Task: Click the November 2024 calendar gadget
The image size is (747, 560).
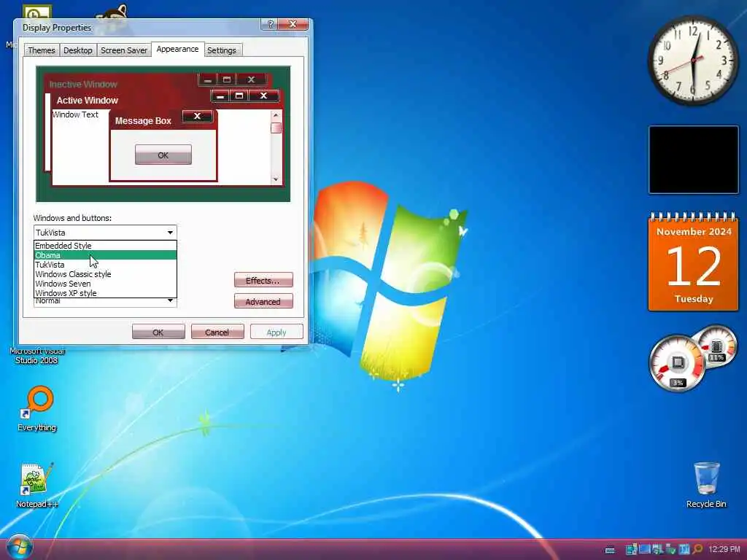Action: (x=693, y=262)
